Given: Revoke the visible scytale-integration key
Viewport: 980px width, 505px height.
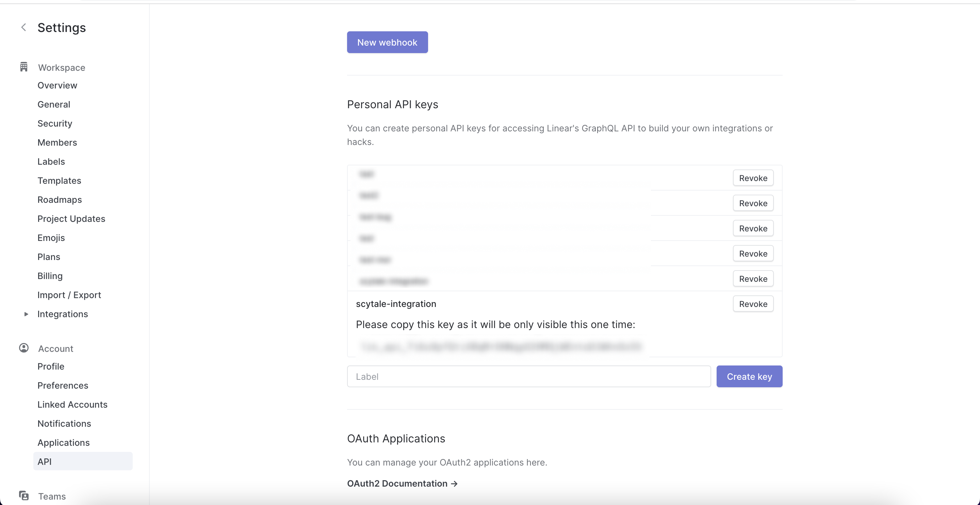Looking at the screenshot, I should (x=753, y=304).
